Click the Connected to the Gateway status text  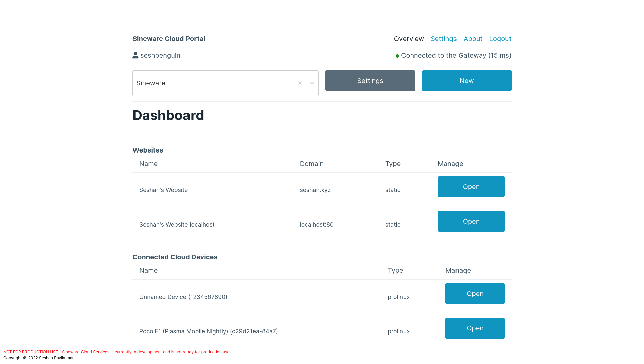(x=456, y=55)
